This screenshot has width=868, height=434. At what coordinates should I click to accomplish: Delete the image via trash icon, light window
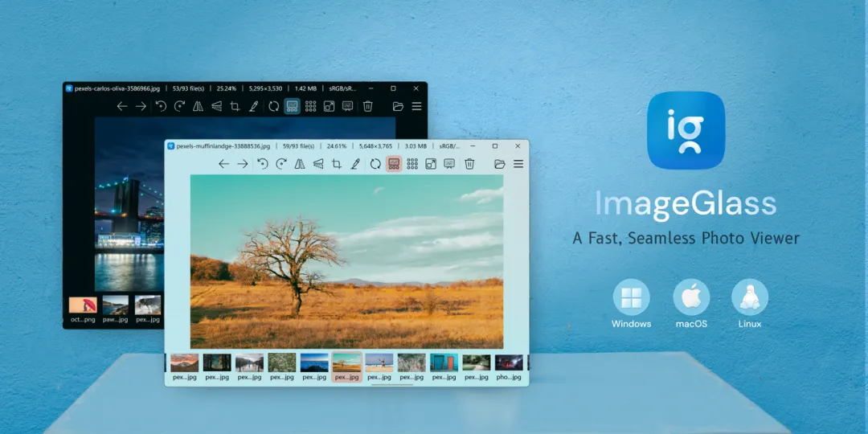(x=469, y=164)
